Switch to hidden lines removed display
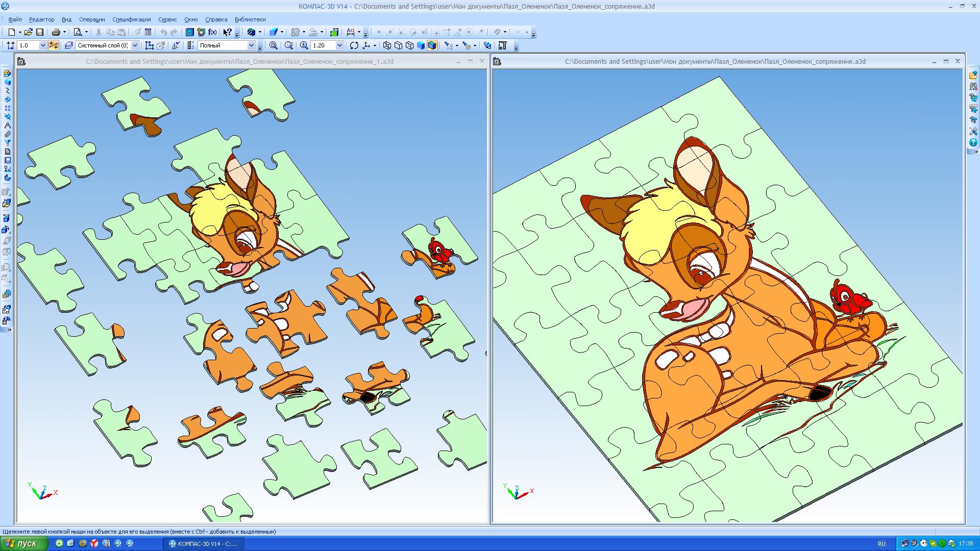 398,45
